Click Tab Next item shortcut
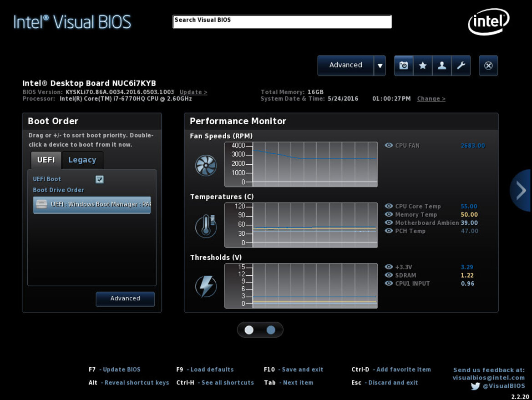This screenshot has height=400, width=532. click(289, 383)
